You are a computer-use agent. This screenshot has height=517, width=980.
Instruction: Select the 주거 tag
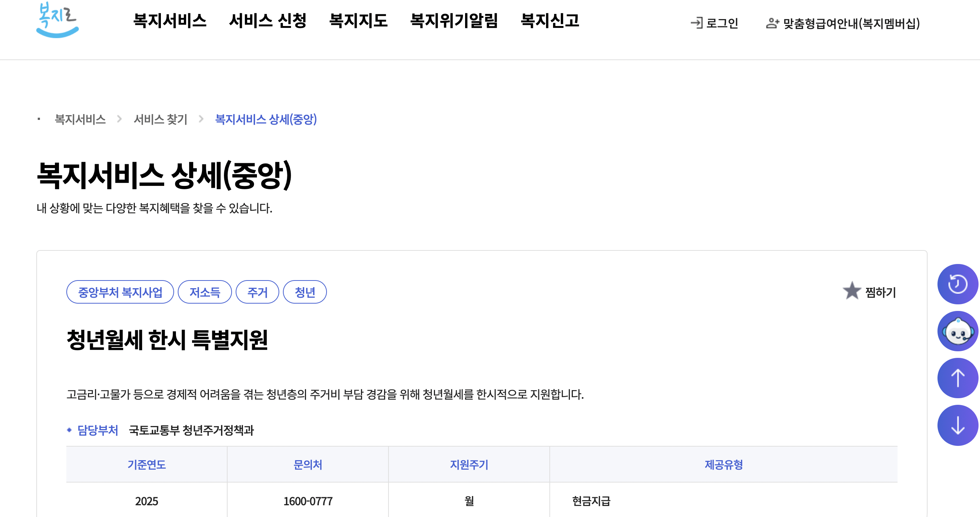click(x=257, y=292)
